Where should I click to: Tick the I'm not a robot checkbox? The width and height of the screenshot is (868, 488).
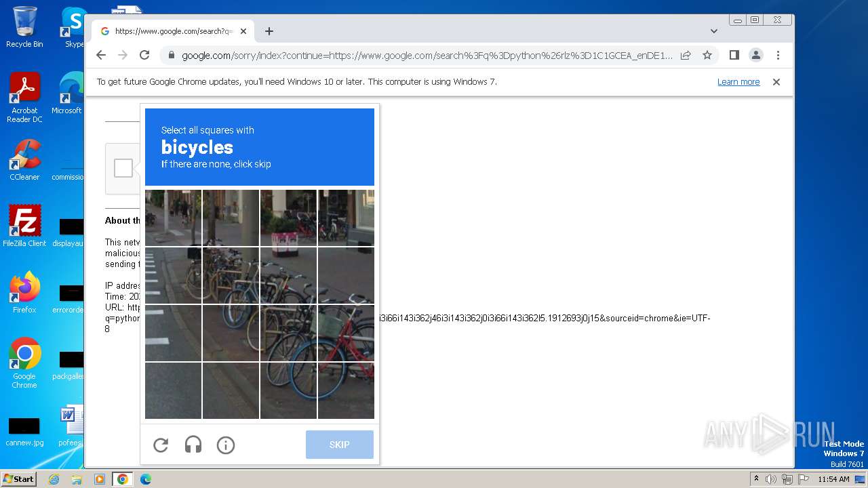[123, 168]
